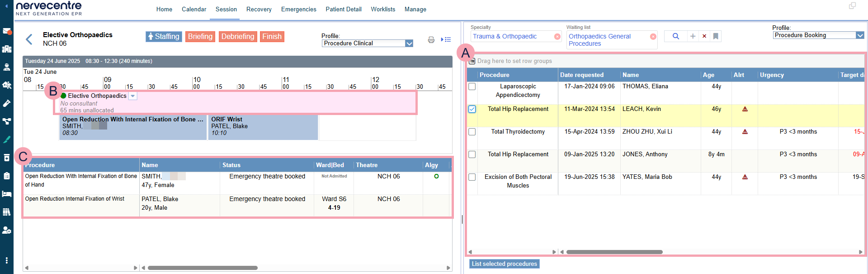This screenshot has height=274, width=868.
Task: Click the waiting list horizontal scrollbar
Action: click(614, 252)
